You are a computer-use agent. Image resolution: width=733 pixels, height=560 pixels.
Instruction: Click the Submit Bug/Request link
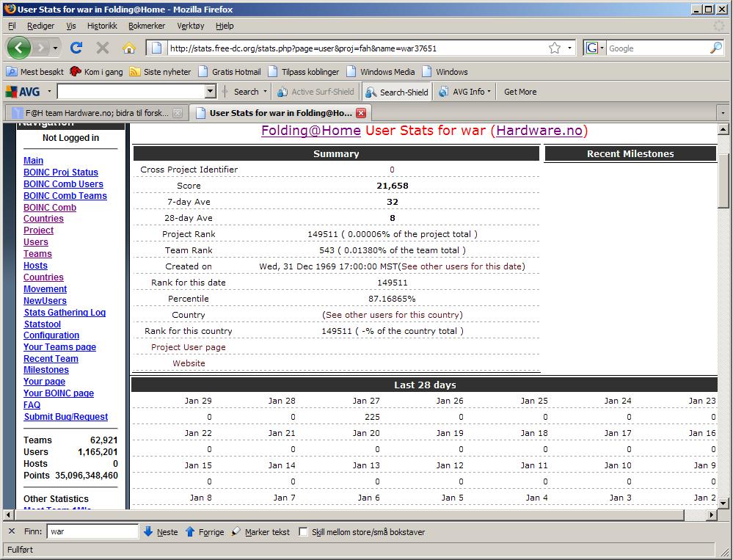click(x=66, y=416)
